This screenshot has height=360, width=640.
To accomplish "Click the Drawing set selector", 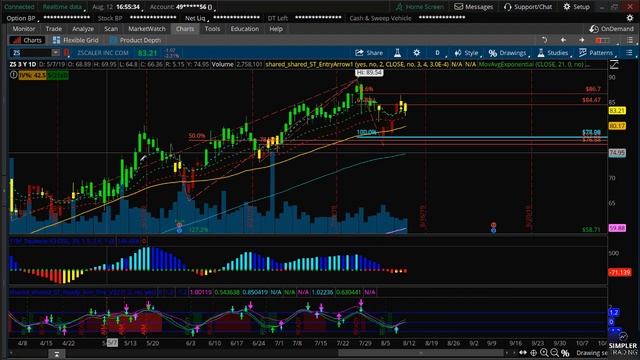I will pyautogui.click(x=591, y=353).
